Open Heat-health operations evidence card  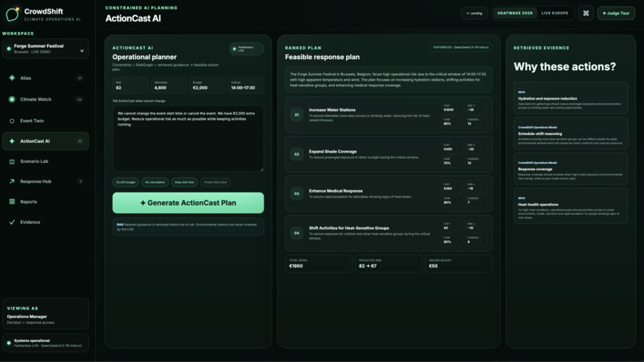(x=570, y=206)
